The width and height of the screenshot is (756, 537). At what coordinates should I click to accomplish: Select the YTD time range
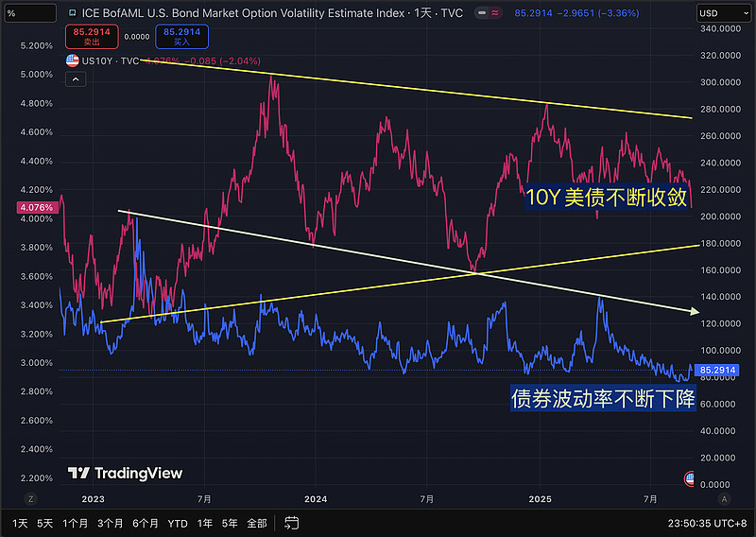tap(177, 523)
